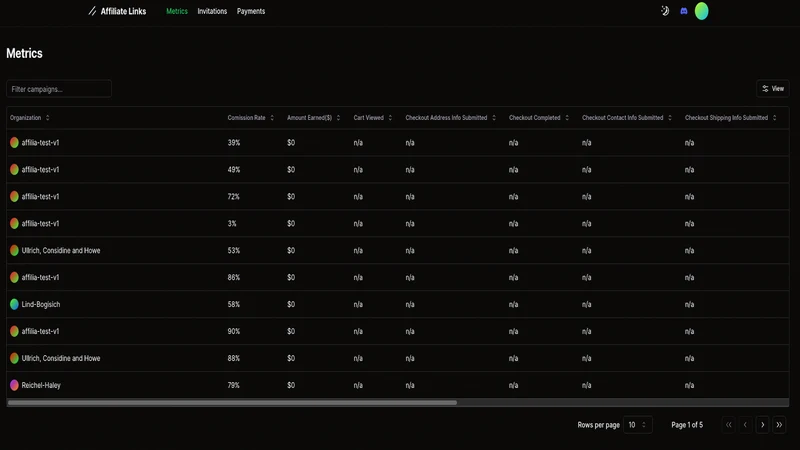
Task: Sort by Checkout Contact Info Submitted column
Action: point(627,118)
